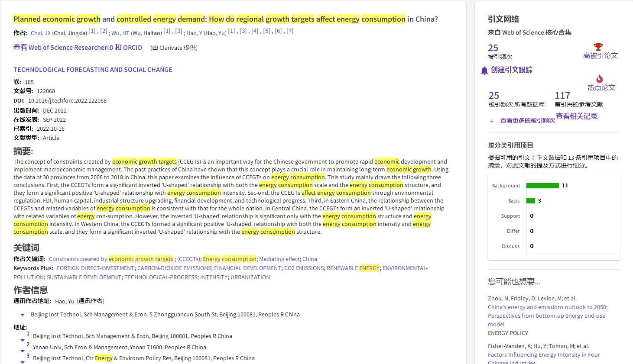The image size is (633, 364).
Task: Select the CO2 EMISSIONS Keywords Plus term
Action: click(x=304, y=268)
